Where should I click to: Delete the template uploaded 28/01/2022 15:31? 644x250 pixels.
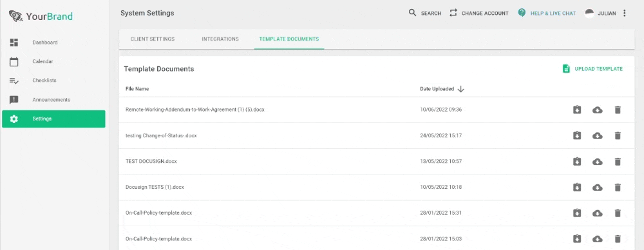coord(618,213)
